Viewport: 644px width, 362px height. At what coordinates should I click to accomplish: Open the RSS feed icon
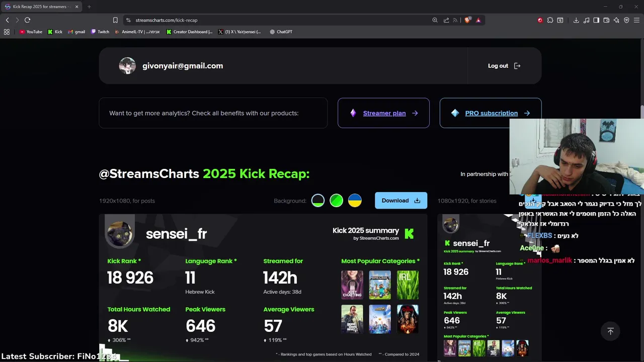click(455, 20)
